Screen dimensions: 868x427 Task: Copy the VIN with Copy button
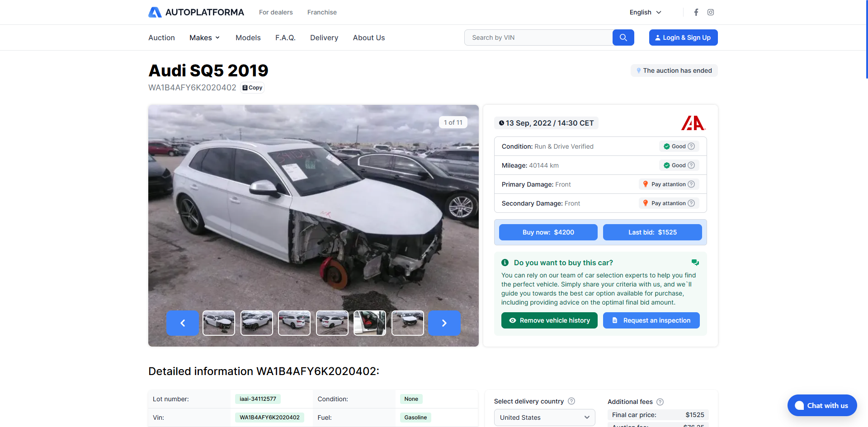point(252,88)
